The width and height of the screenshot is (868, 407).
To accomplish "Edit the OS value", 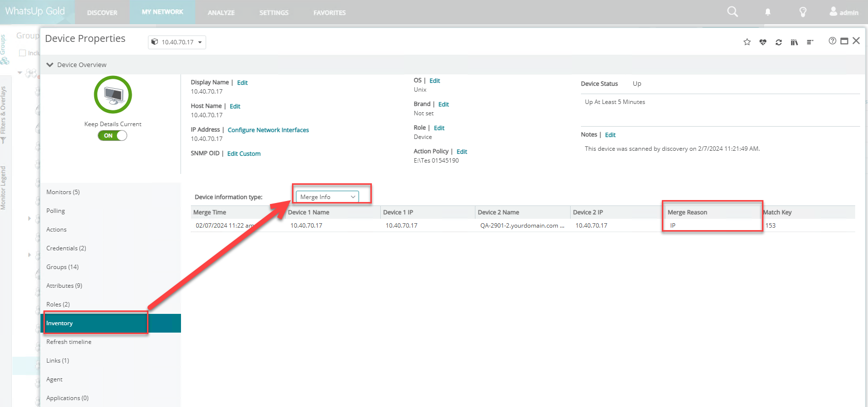I will click(434, 81).
